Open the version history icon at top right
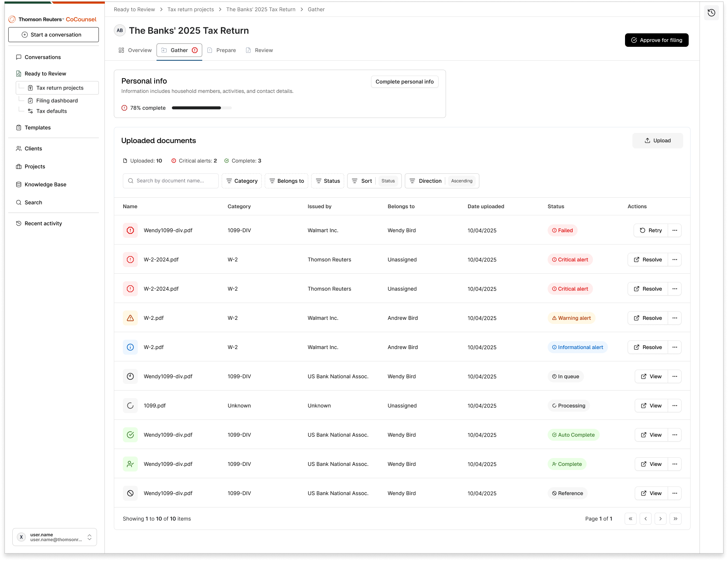The height and width of the screenshot is (561, 728). point(711,12)
